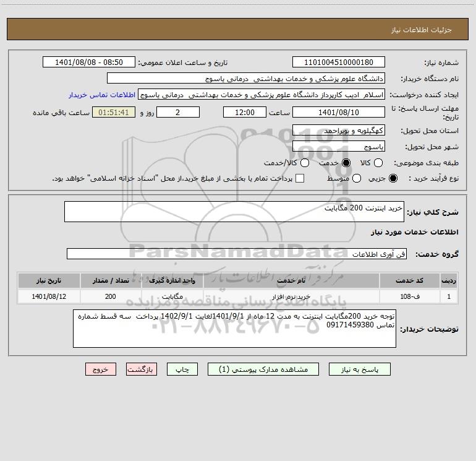The height and width of the screenshot is (461, 476).
Task: Click the label طبقه بندی موضوعی
Action: pyautogui.click(x=426, y=163)
